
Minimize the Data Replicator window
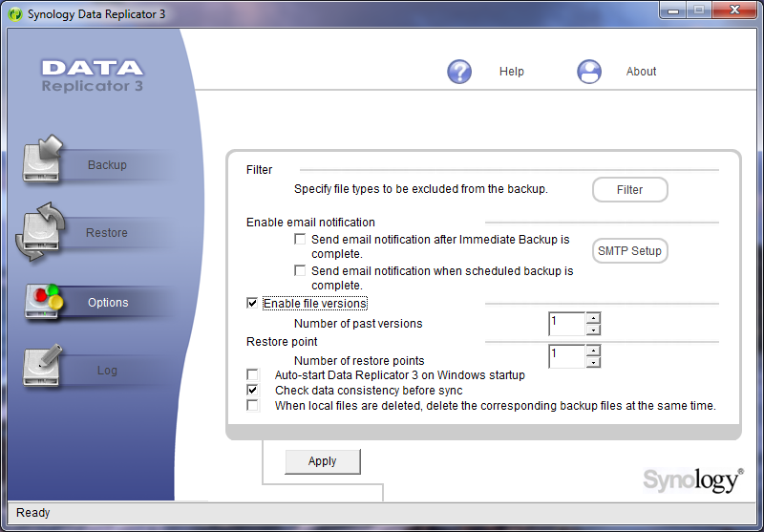(x=673, y=11)
